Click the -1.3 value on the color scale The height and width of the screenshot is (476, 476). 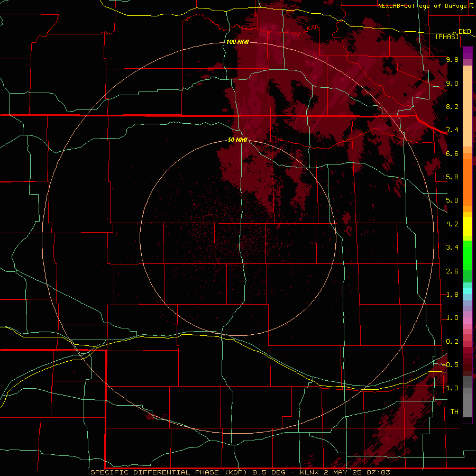click(450, 388)
